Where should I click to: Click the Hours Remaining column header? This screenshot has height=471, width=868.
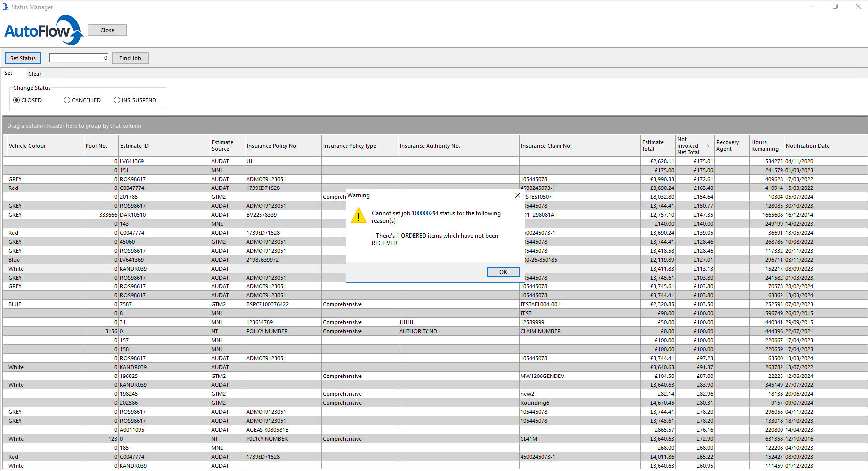tap(767, 146)
